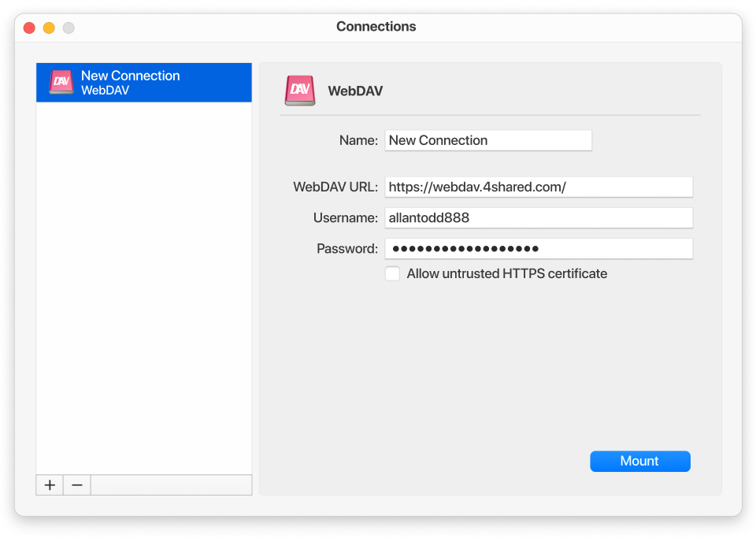Click the Connections title bar
Image resolution: width=756 pixels, height=542 pixels.
[x=376, y=26]
